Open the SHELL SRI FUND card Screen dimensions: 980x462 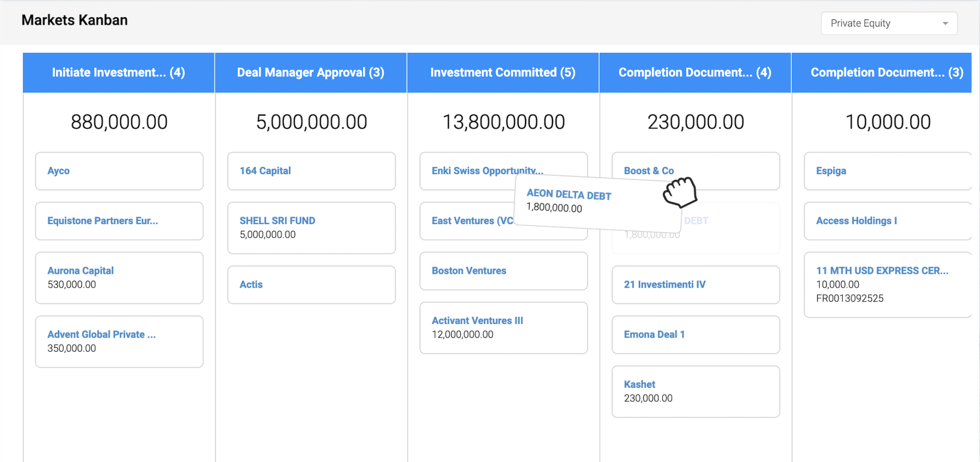click(312, 228)
